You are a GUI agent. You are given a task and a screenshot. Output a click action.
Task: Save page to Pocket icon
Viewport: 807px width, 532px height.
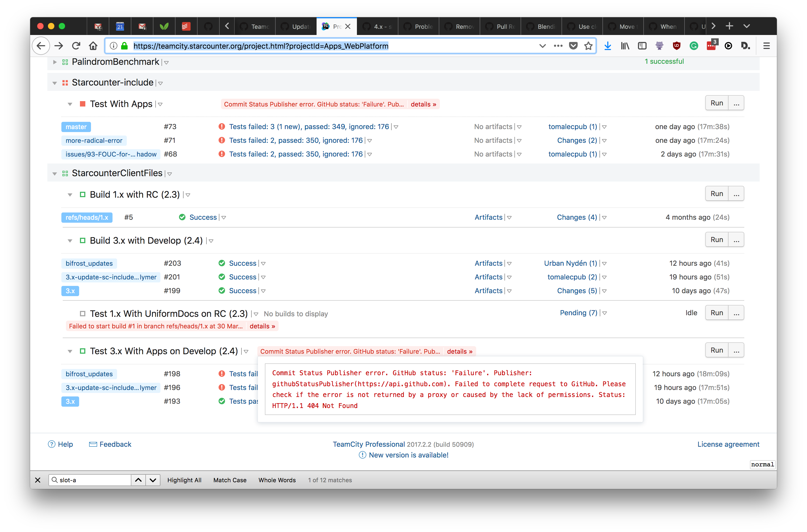573,46
